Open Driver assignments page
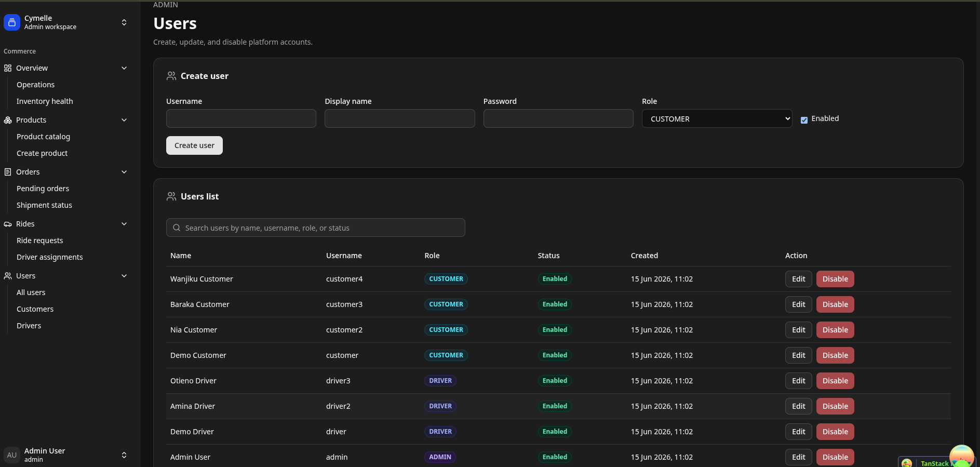Viewport: 980px width, 467px height. pyautogui.click(x=49, y=257)
